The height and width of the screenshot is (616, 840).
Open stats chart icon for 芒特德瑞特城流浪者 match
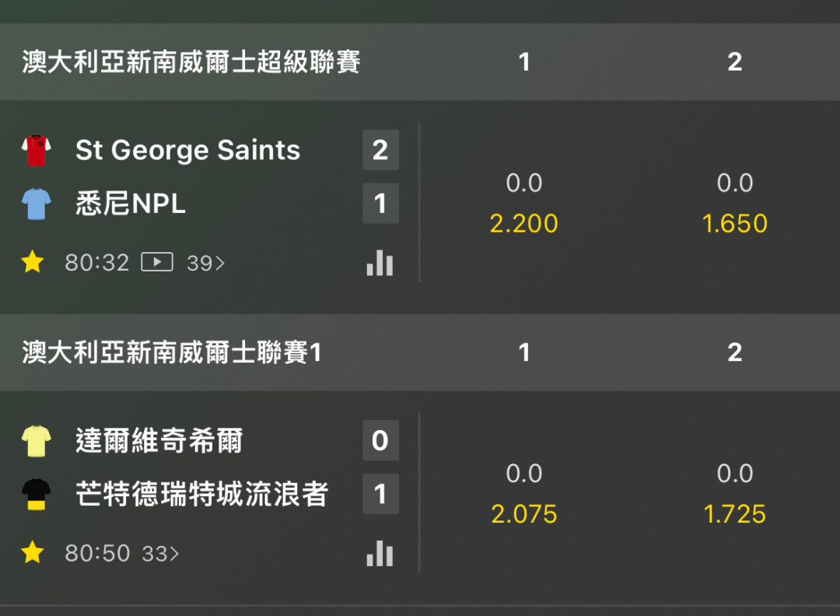pyautogui.click(x=380, y=553)
